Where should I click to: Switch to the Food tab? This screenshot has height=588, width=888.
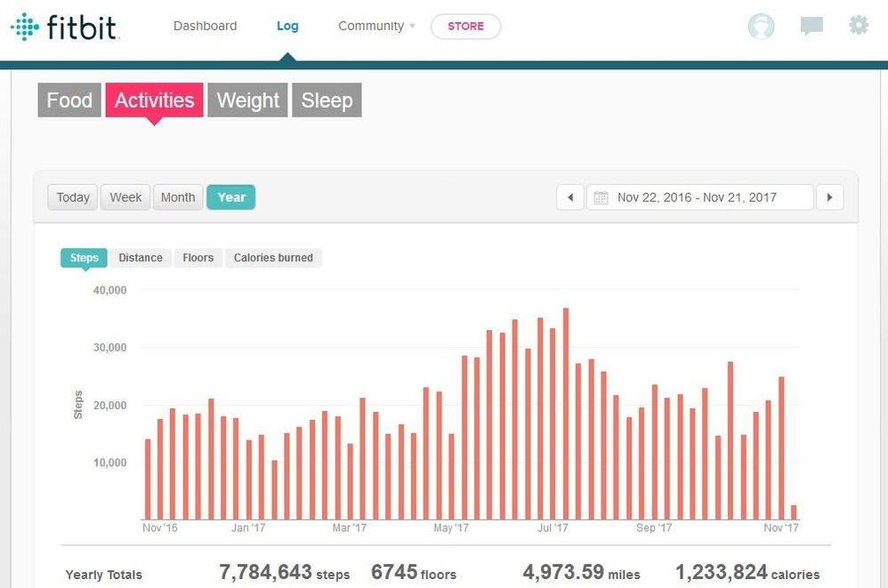click(x=69, y=101)
